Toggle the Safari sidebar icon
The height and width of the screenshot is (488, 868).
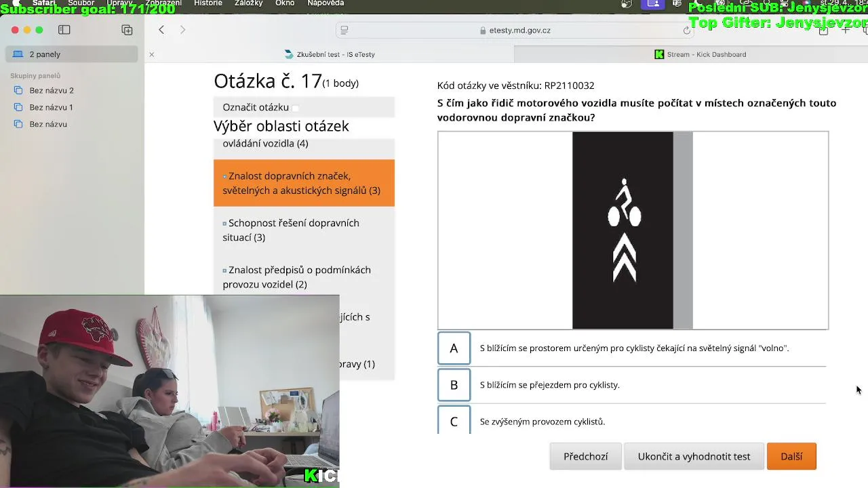64,30
